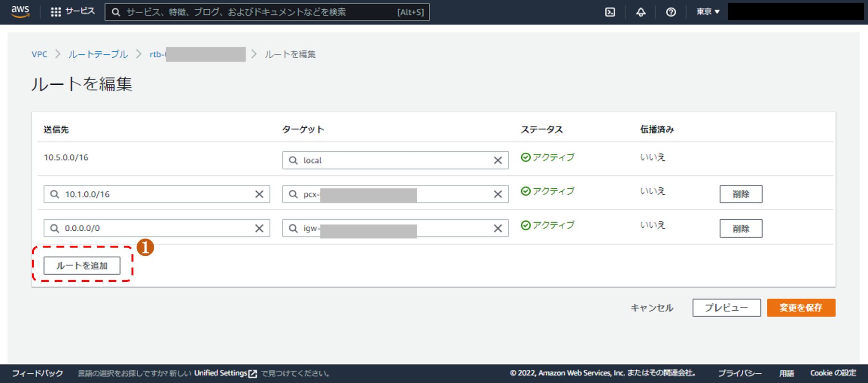868x383 pixels.
Task: Click the AWS logo home icon
Action: (x=20, y=12)
